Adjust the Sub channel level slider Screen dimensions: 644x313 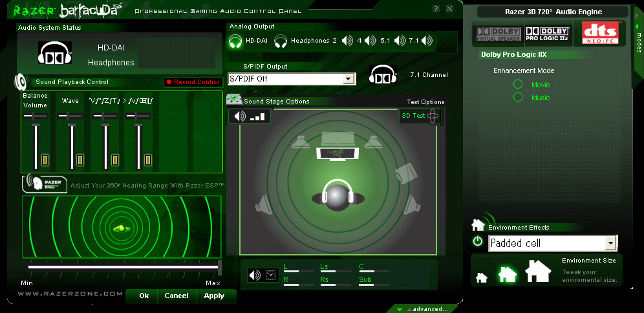pyautogui.click(x=374, y=285)
